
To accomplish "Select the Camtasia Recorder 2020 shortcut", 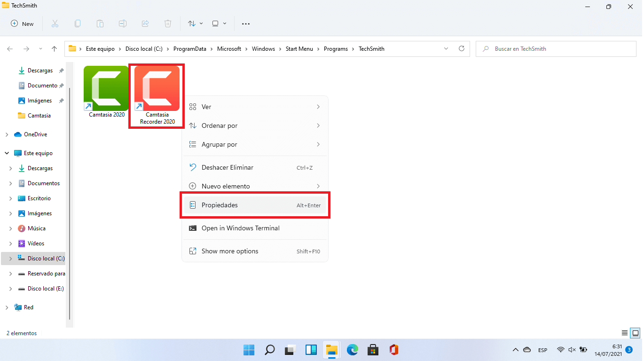I will pos(157,95).
